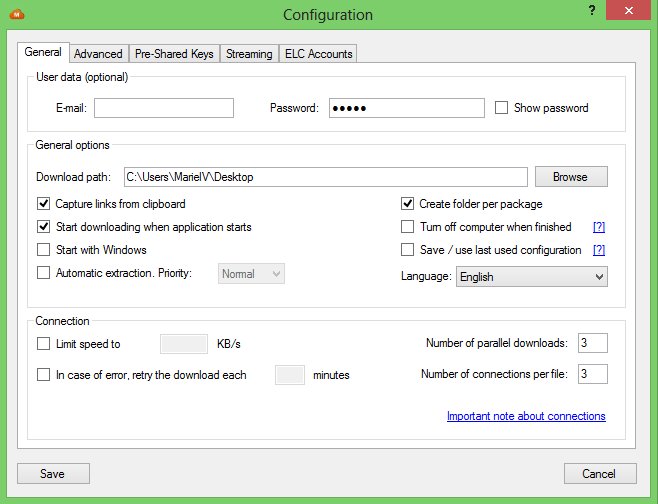Image resolution: width=658 pixels, height=504 pixels.
Task: Click the Number of connections per file field
Action: pos(593,374)
